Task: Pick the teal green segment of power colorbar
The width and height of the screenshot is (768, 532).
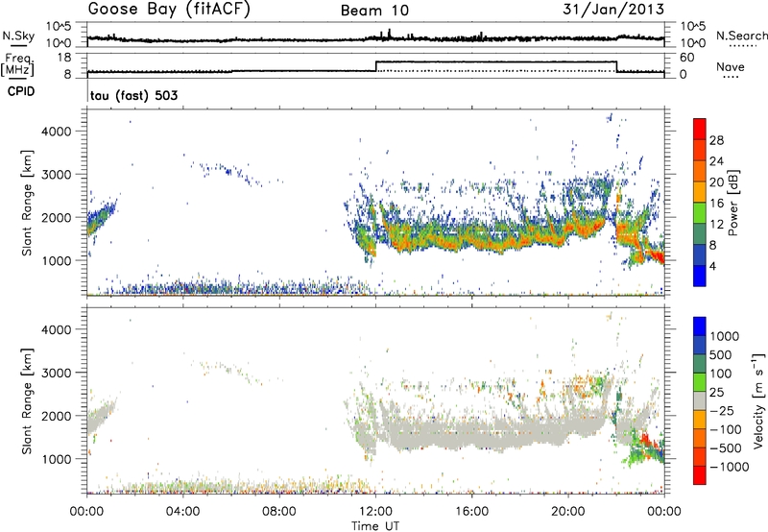Action: (700, 234)
